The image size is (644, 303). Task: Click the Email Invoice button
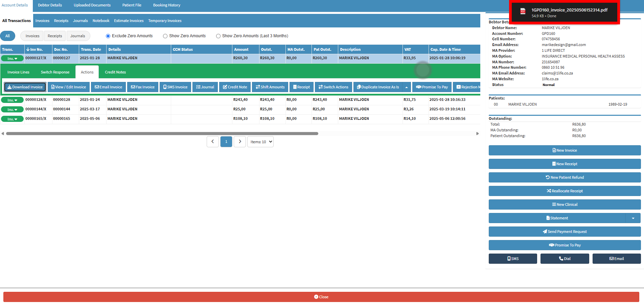109,87
